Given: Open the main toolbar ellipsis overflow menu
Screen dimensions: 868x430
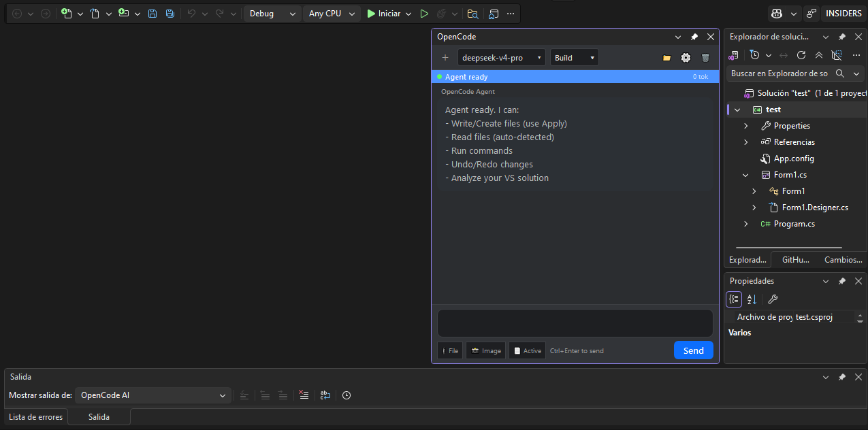Looking at the screenshot, I should tap(511, 14).
